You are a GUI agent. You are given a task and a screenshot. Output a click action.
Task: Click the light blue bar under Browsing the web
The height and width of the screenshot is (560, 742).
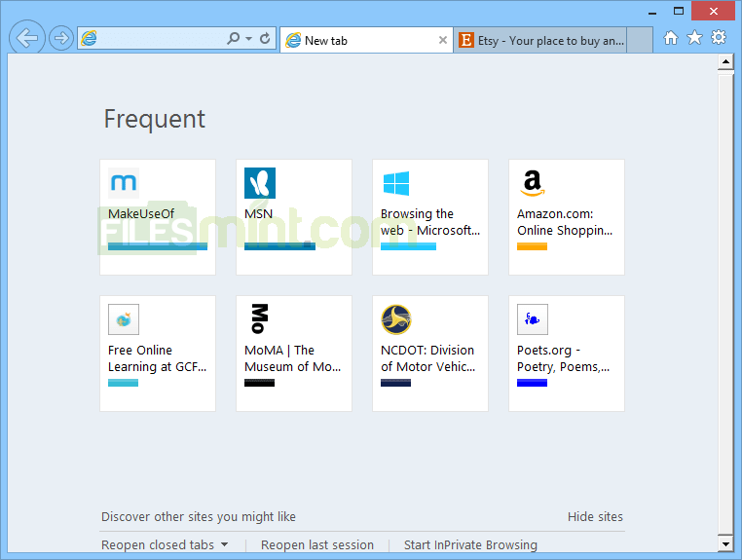[408, 246]
